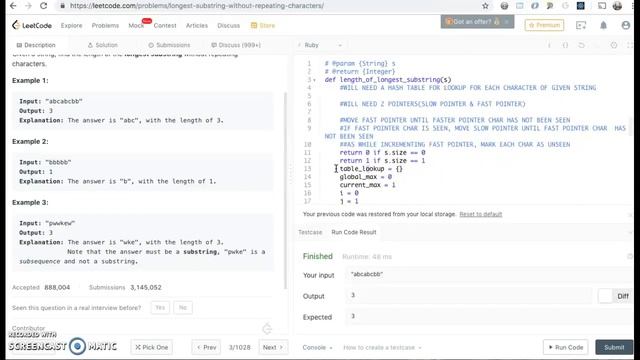Click the '3/1028' problem counter
The height and width of the screenshot is (360, 640).
(x=240, y=347)
